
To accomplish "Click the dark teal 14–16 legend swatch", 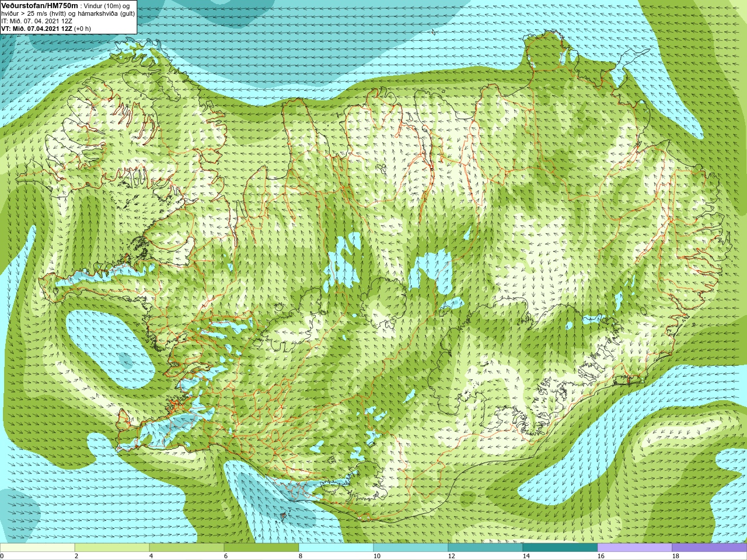I will coord(560,548).
